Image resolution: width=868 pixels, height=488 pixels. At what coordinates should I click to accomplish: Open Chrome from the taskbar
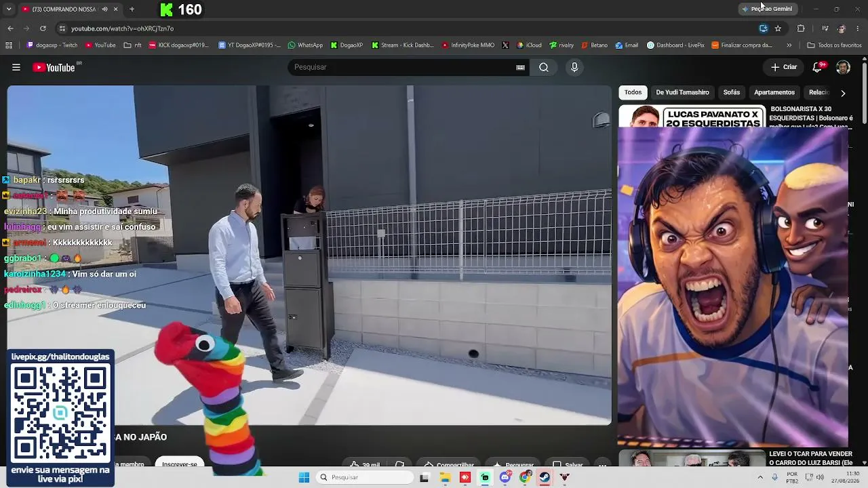pos(525,477)
